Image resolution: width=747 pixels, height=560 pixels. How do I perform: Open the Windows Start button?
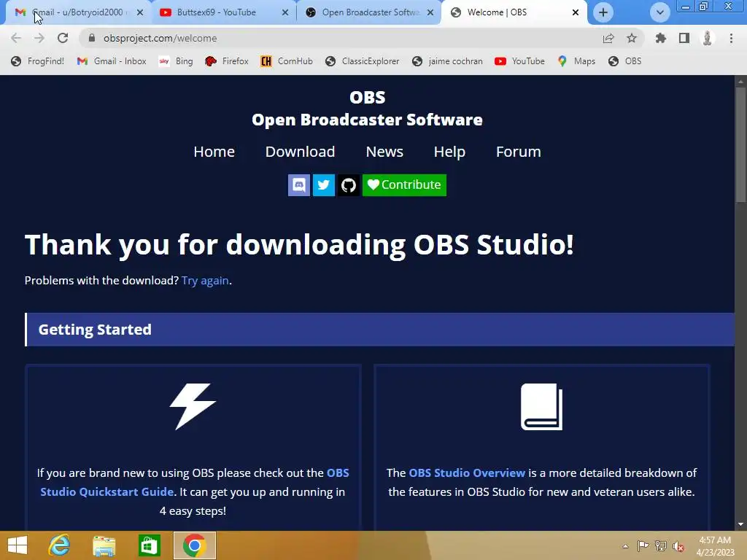click(x=18, y=545)
